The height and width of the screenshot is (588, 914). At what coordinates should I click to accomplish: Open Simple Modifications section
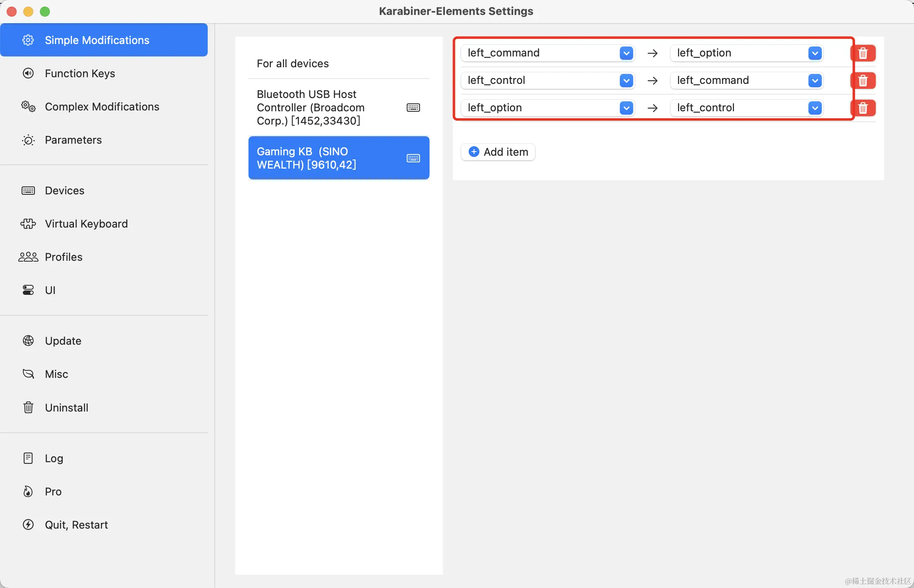tap(104, 40)
